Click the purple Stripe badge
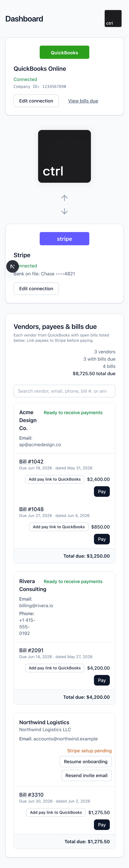The image size is (129, 868). tap(64, 239)
